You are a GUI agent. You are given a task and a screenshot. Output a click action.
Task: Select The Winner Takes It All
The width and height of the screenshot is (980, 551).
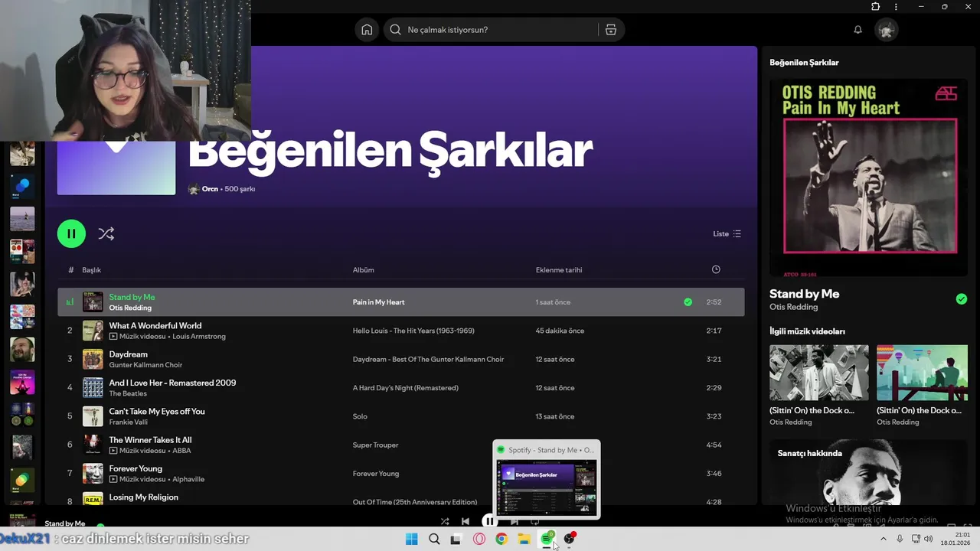pos(150,440)
